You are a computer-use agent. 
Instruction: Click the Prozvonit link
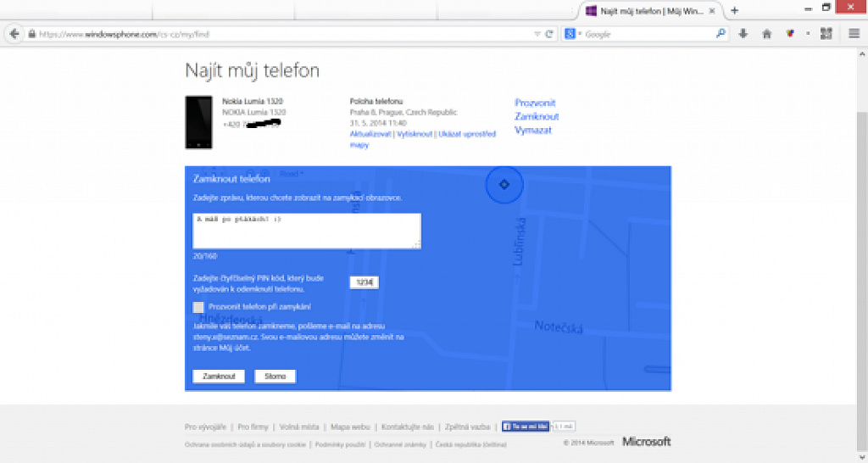pyautogui.click(x=535, y=103)
